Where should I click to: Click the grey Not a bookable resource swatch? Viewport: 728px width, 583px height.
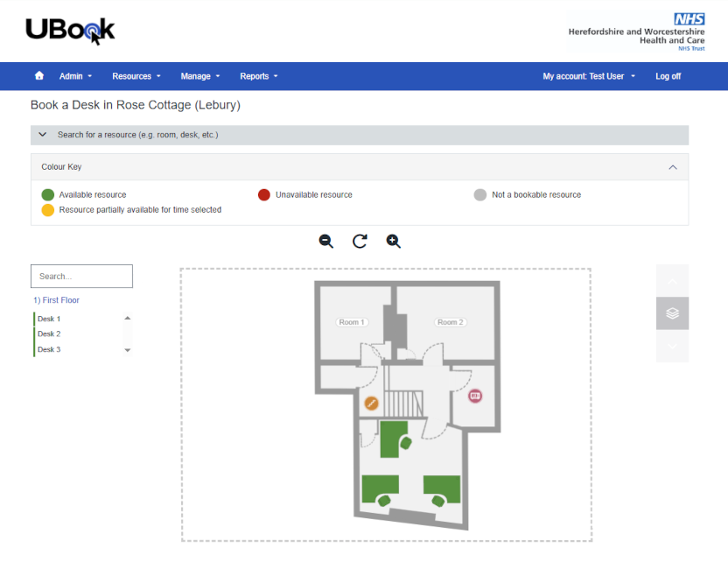480,194
